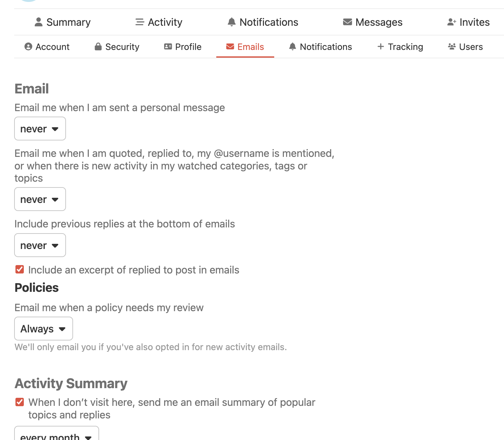The width and height of the screenshot is (504, 440).
Task: Open the every month summary frequency dropdown
Action: tap(57, 434)
